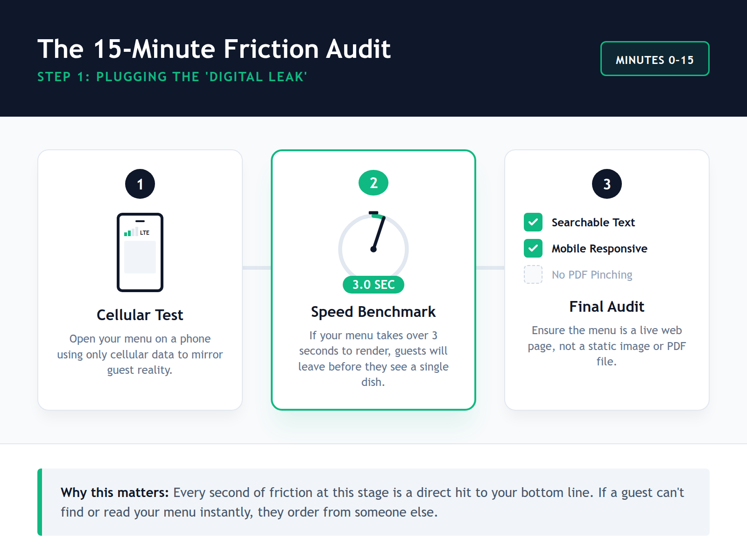Select the Cellular Test card heading
Screen dimensions: 747x560
pos(140,315)
